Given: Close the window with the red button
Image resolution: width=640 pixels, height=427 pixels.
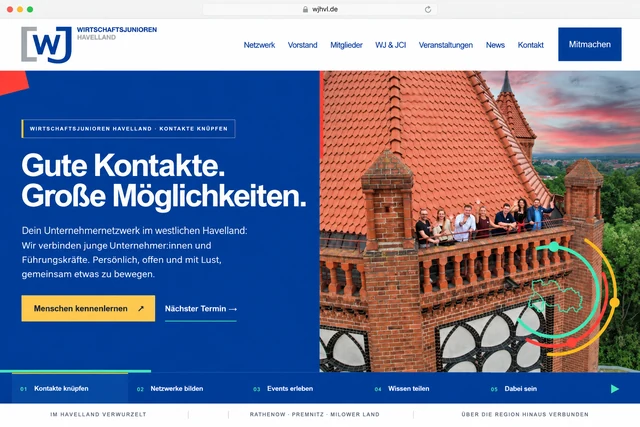Looking at the screenshot, I should (x=10, y=9).
